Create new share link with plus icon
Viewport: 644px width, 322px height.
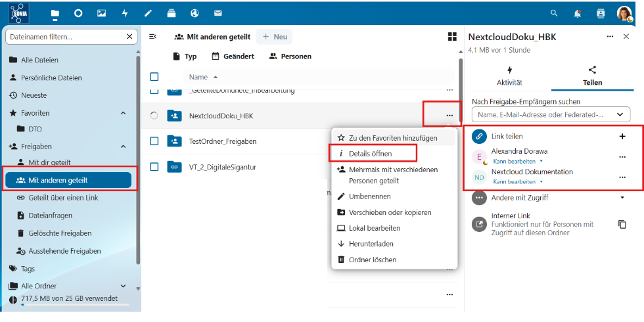coord(622,136)
